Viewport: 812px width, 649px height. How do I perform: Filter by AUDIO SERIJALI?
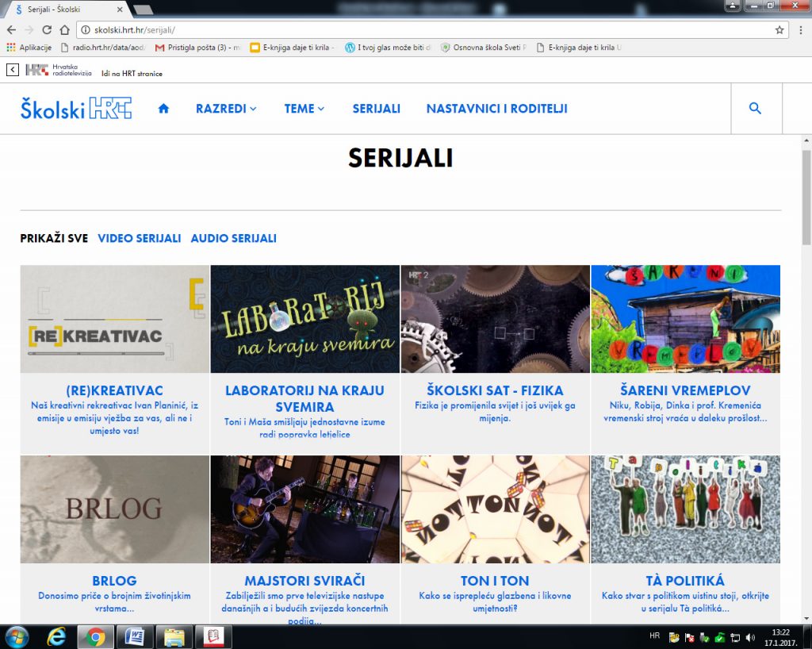pos(233,238)
